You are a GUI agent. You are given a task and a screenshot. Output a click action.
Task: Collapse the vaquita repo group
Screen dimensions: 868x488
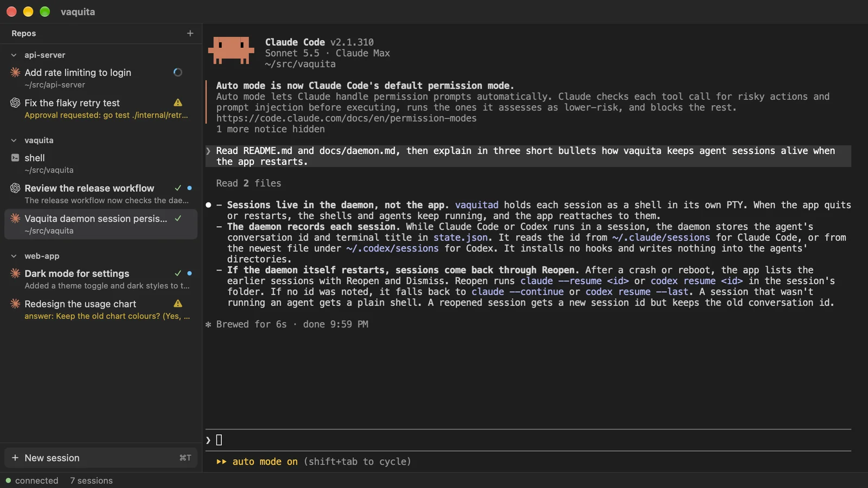14,140
